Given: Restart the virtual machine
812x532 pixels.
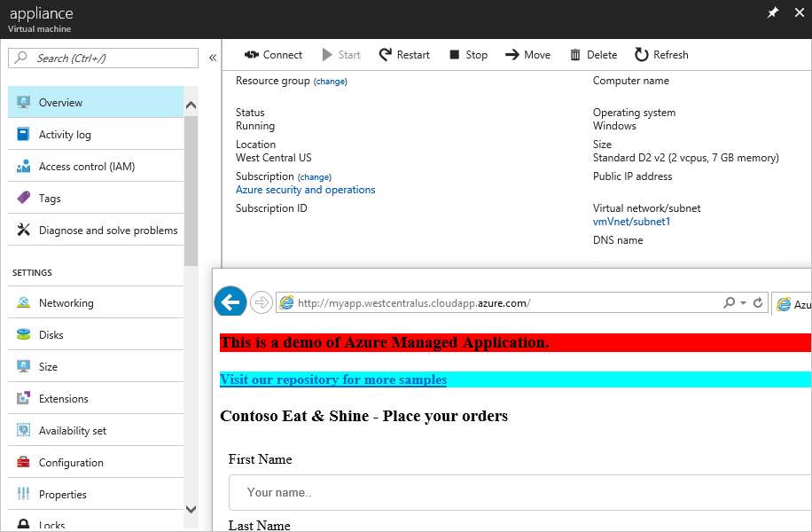Looking at the screenshot, I should (404, 54).
